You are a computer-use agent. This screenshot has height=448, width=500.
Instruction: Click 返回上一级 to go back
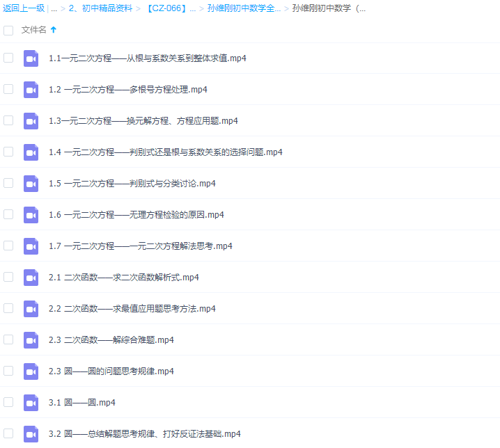[23, 9]
